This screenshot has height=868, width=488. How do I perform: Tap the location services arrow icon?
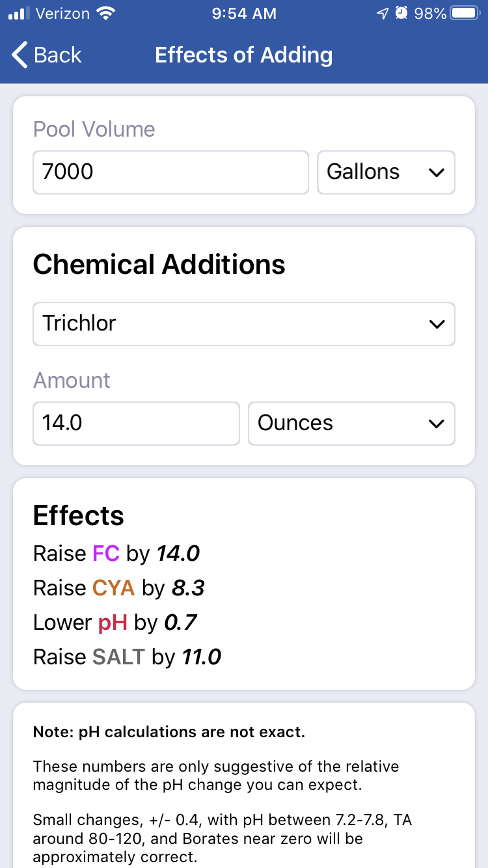[383, 14]
